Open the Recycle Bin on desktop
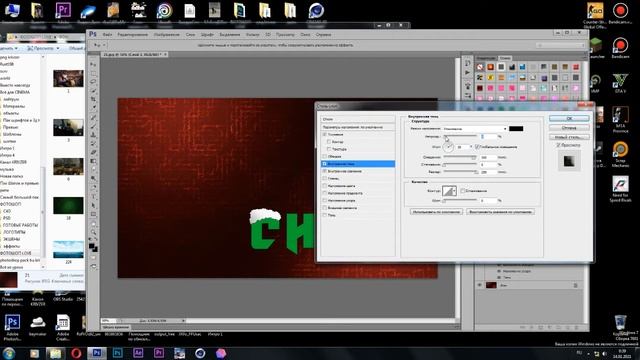The height and width of the screenshot is (360, 640). (x=620, y=324)
